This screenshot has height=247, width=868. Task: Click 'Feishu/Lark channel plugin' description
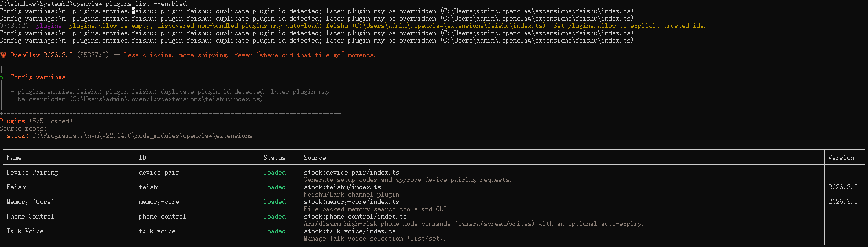pyautogui.click(x=352, y=194)
